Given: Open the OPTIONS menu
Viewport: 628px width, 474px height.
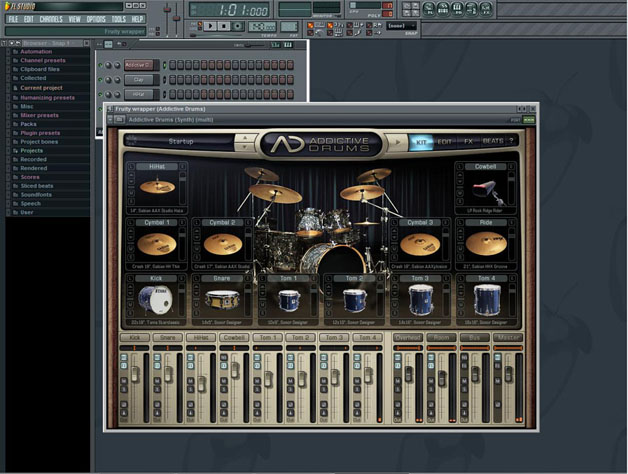Looking at the screenshot, I should tap(96, 19).
